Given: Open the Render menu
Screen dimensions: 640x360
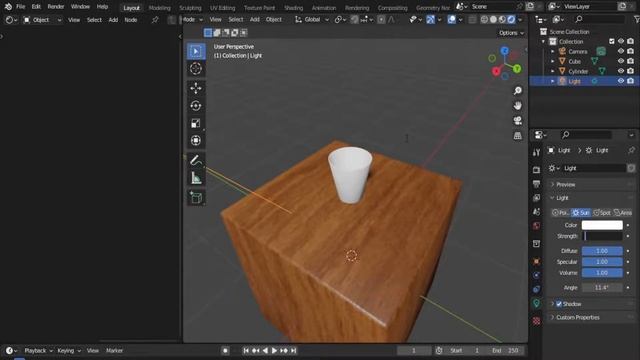Looking at the screenshot, I should click(56, 7).
